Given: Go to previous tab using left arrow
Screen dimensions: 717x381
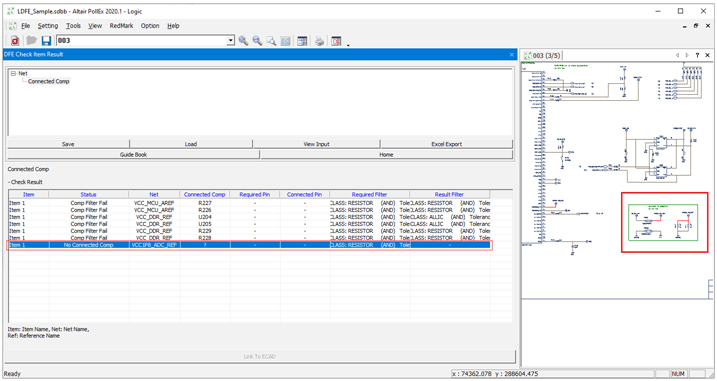Looking at the screenshot, I should pyautogui.click(x=677, y=55).
